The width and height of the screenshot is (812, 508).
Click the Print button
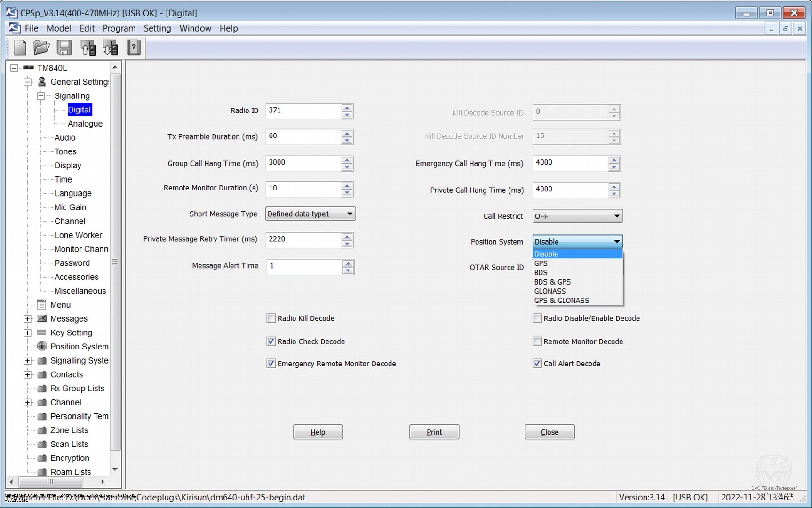[434, 432]
